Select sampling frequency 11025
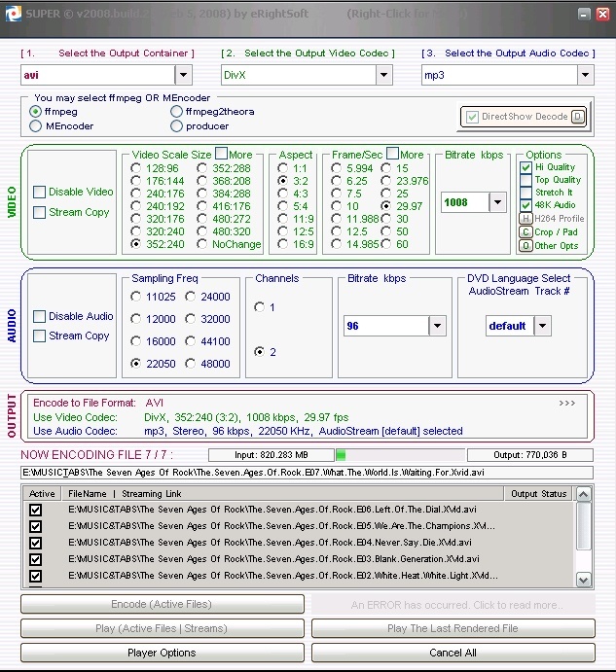Screen dimensions: 616x672 [x=135, y=297]
